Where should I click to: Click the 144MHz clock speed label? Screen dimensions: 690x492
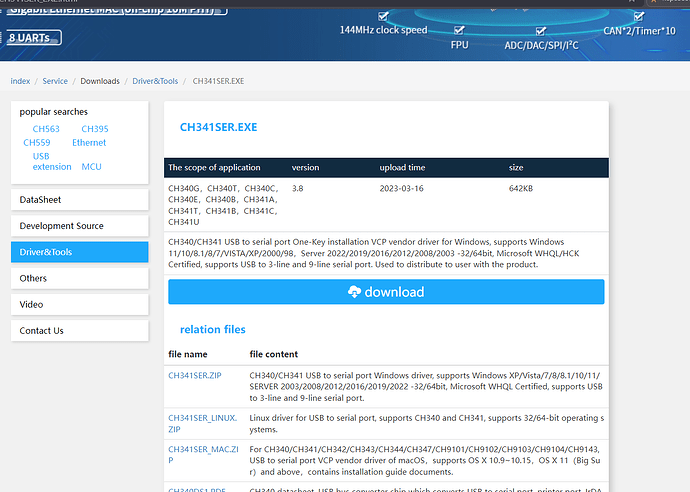coord(383,30)
